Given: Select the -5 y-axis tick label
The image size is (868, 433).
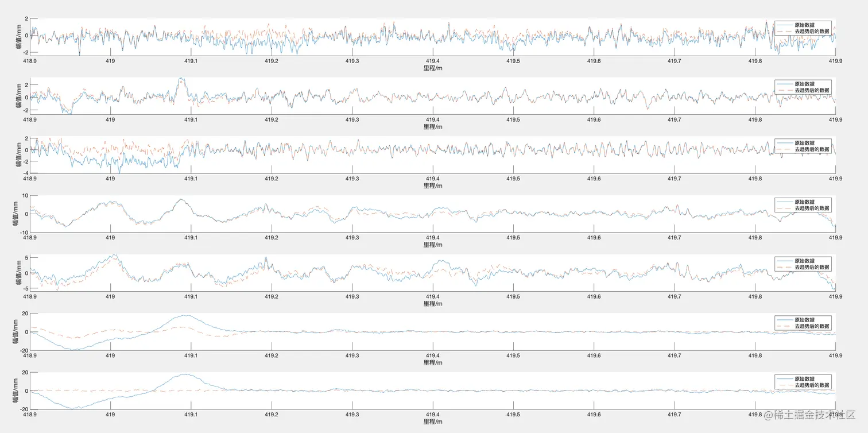Looking at the screenshot, I should pos(25,288).
